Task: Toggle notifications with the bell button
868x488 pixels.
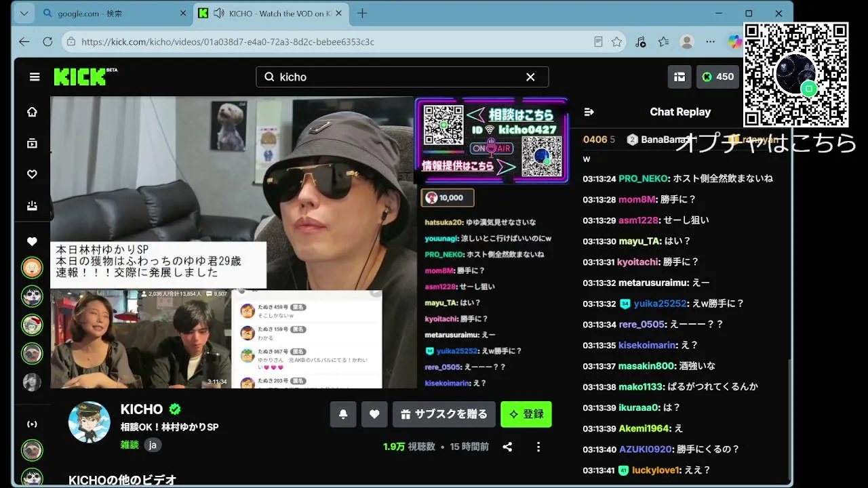Action: click(343, 414)
